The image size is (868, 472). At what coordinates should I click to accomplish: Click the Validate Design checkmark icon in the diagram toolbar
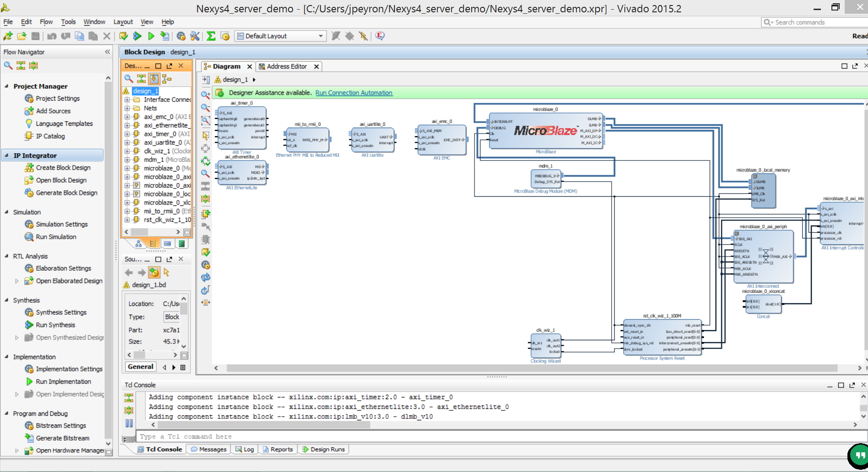(x=206, y=252)
